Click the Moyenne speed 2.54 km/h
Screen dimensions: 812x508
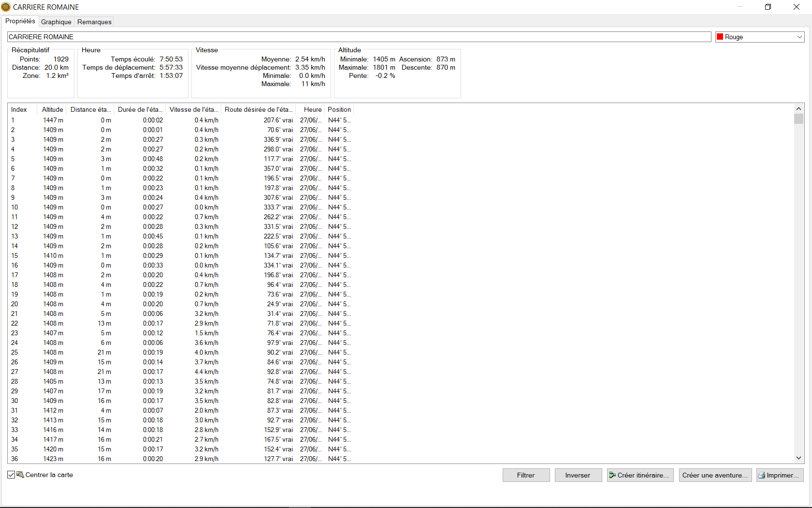click(310, 59)
